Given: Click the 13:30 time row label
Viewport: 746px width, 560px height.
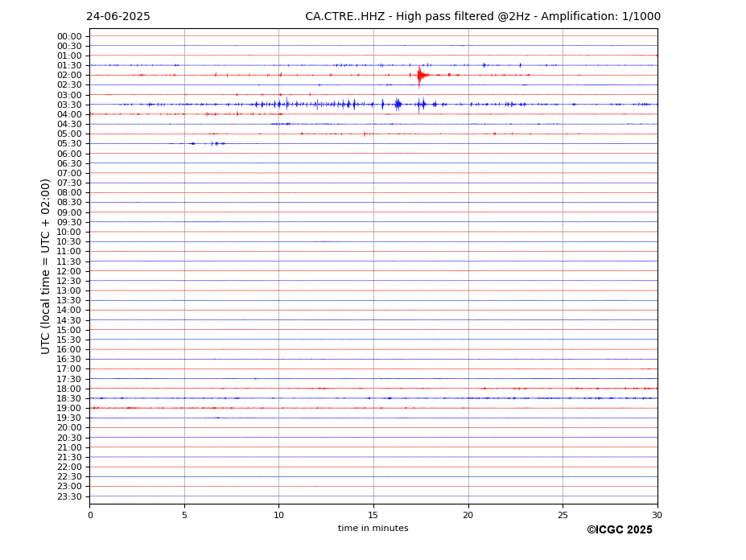Looking at the screenshot, I should point(69,301).
